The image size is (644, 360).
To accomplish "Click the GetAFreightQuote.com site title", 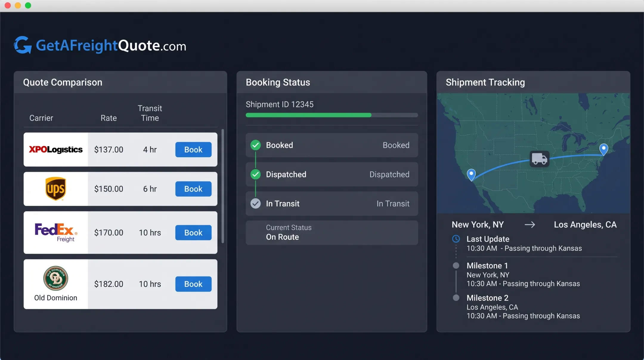I will [111, 45].
